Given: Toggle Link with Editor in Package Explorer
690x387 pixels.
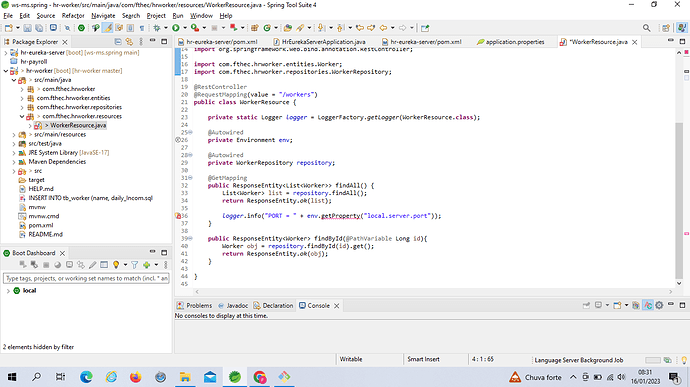Looking at the screenshot, I should point(129,41).
